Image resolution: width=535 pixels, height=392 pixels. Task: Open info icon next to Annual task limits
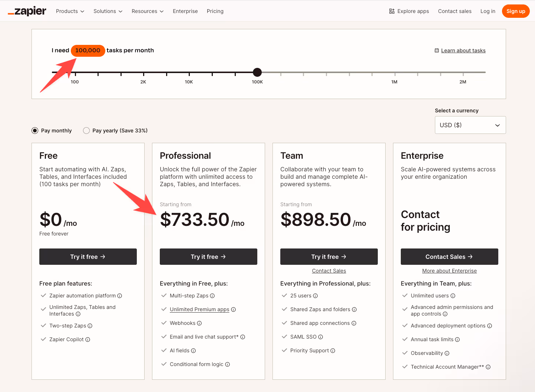[x=458, y=339]
